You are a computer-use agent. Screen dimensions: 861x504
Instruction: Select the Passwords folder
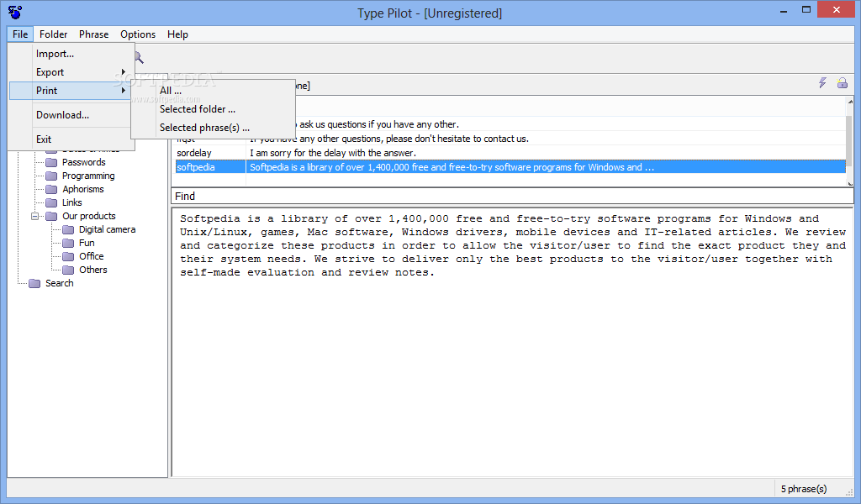click(x=83, y=162)
